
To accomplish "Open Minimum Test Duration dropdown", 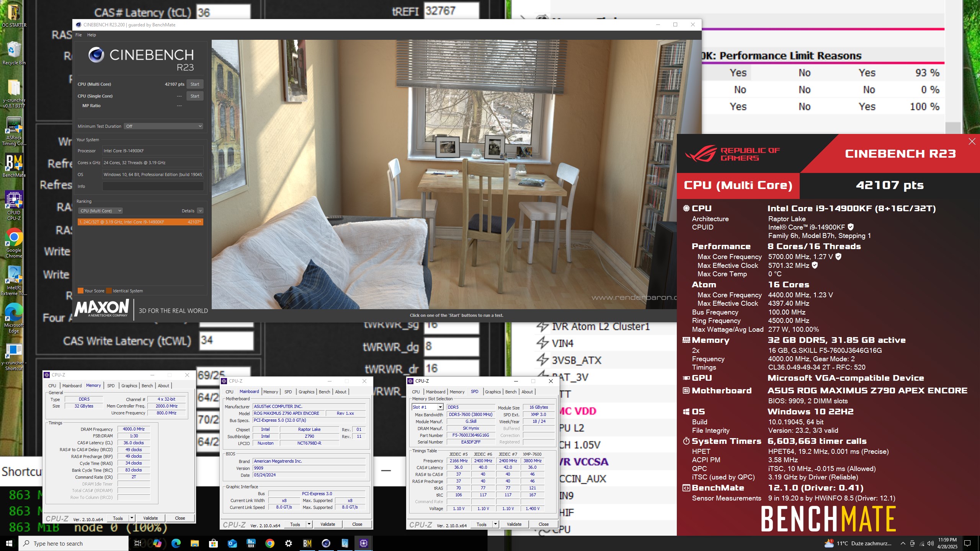I will (164, 126).
